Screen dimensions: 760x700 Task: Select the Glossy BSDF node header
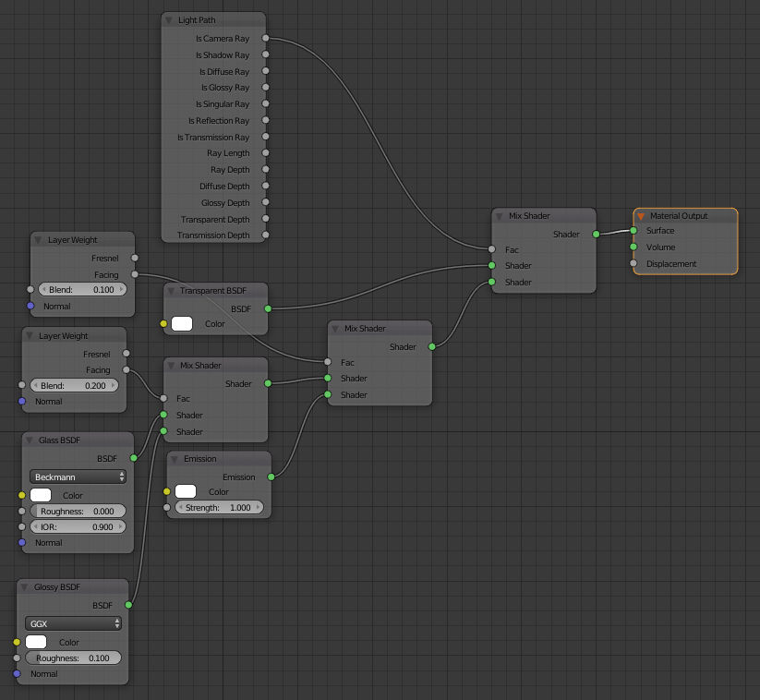coord(73,587)
